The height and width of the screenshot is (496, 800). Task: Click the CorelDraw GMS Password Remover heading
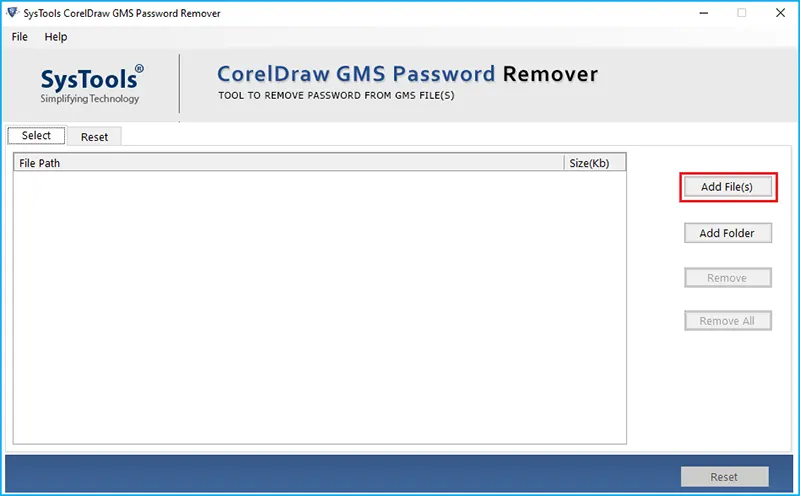407,75
